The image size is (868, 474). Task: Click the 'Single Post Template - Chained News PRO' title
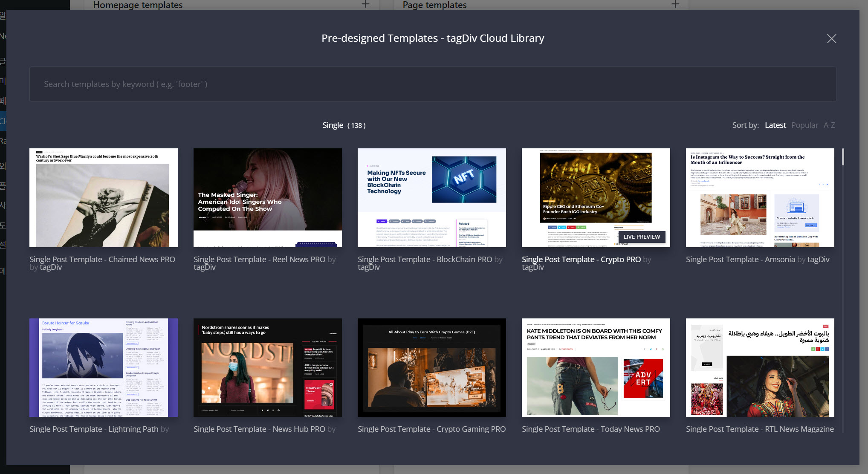pos(102,259)
